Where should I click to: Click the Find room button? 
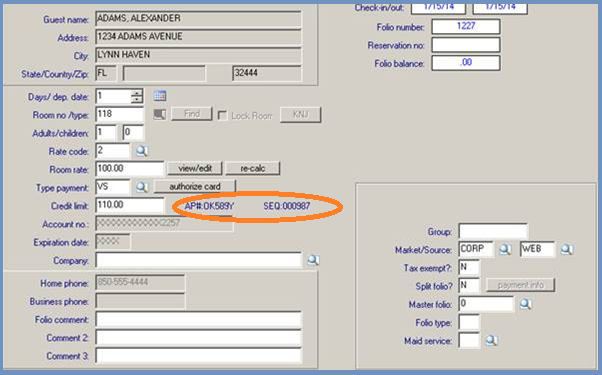click(192, 114)
